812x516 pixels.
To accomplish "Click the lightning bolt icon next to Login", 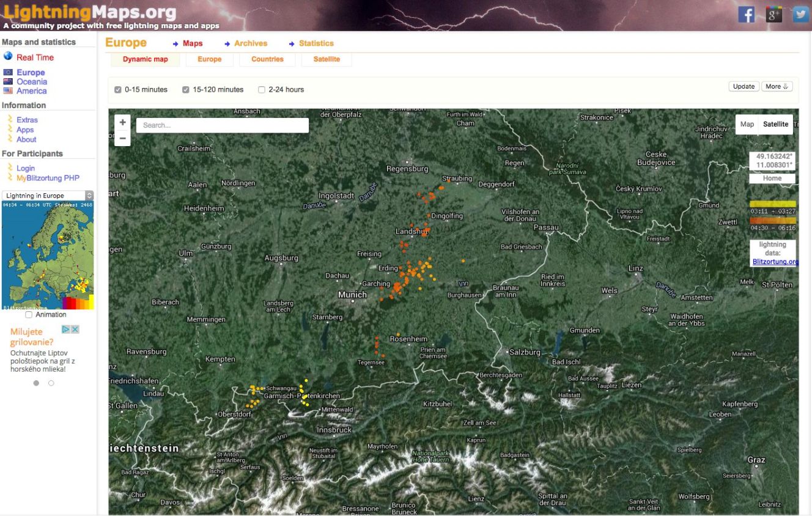I will coord(10,168).
